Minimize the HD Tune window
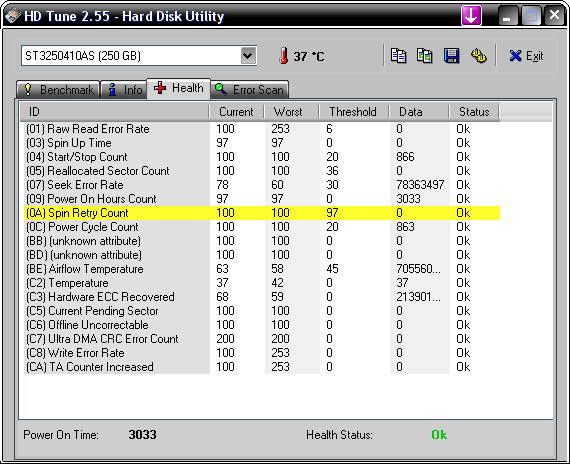 pyautogui.click(x=507, y=16)
